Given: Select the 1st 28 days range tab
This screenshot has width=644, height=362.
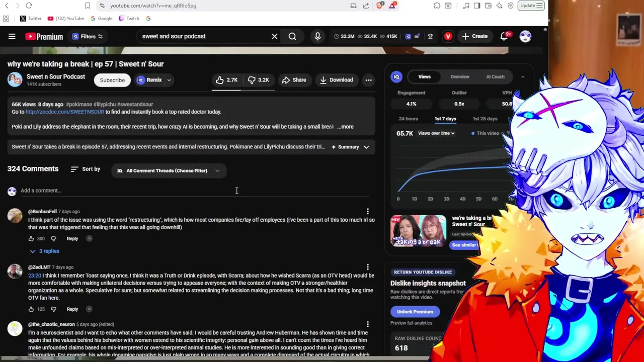Looking at the screenshot, I should click(485, 119).
